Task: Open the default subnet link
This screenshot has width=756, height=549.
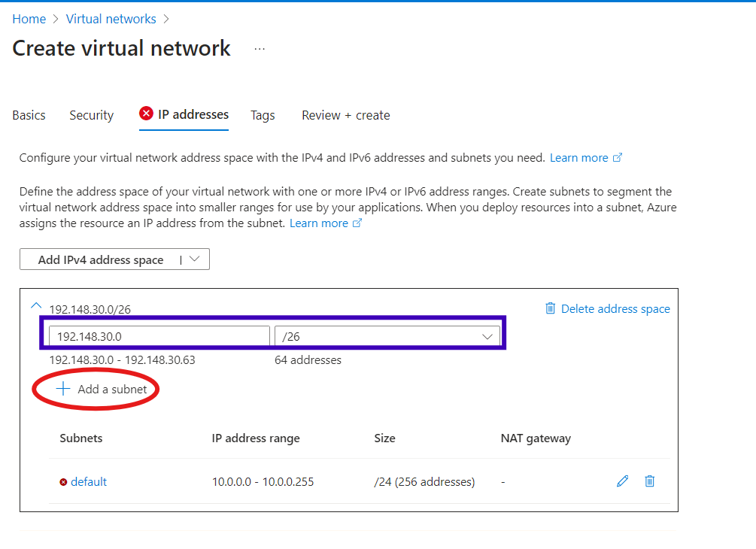Action: pos(89,482)
